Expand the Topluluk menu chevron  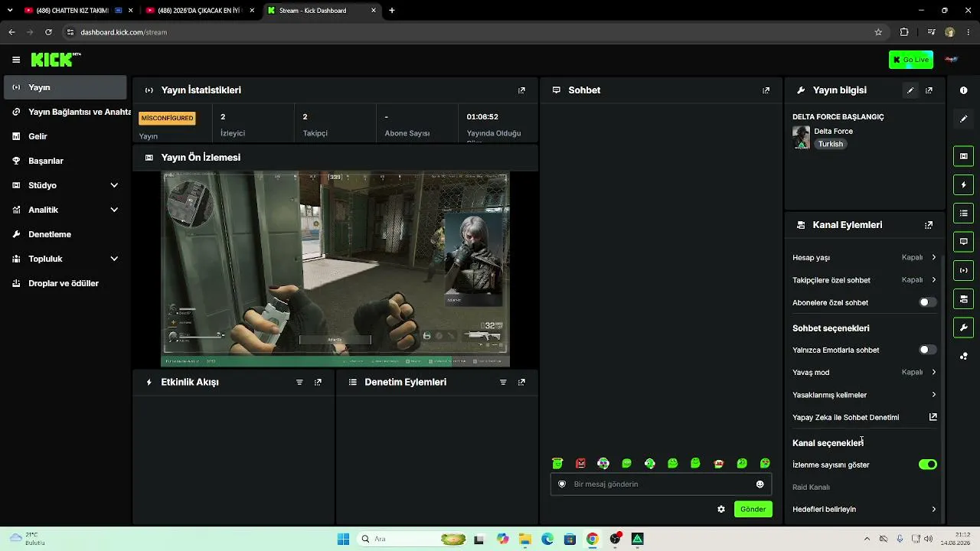coord(114,259)
